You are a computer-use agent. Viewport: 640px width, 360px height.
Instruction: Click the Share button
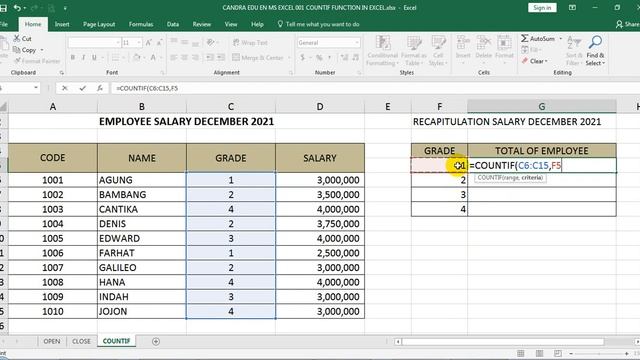pyautogui.click(x=628, y=24)
